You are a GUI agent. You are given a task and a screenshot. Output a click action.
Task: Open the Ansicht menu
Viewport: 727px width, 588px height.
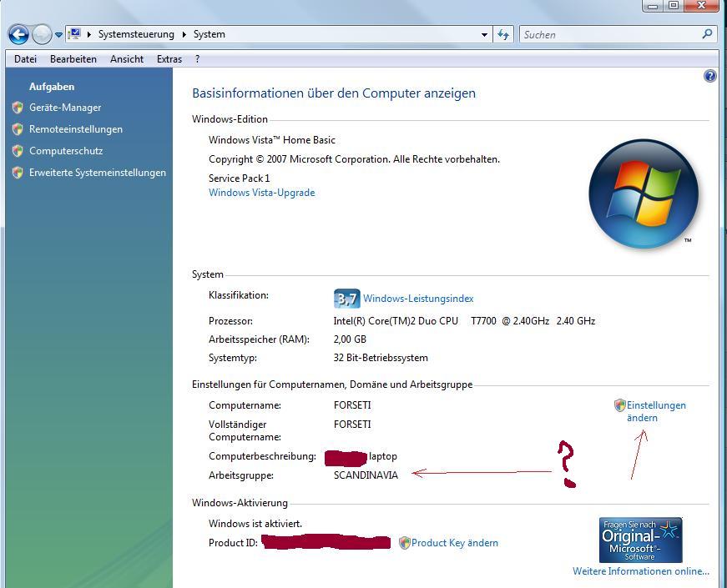pos(127,59)
